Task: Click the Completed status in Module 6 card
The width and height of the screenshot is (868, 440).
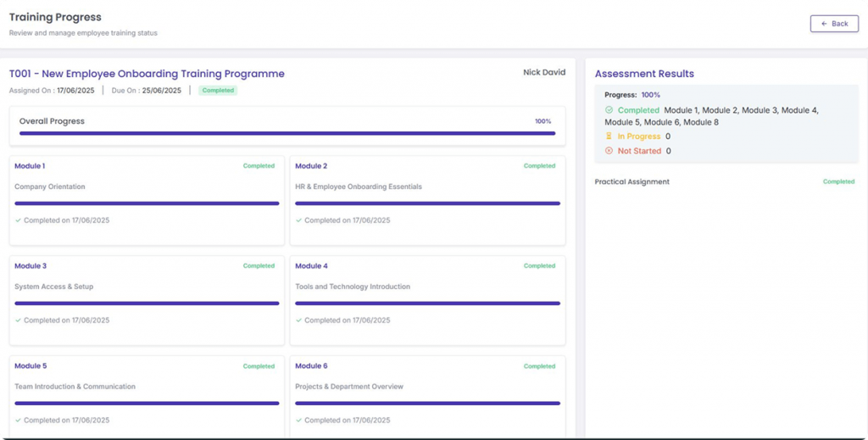Action: point(539,366)
